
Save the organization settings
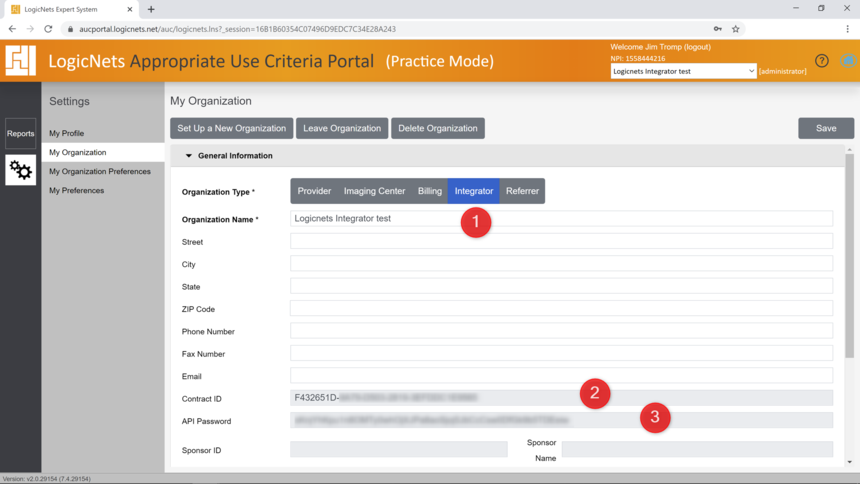point(826,128)
